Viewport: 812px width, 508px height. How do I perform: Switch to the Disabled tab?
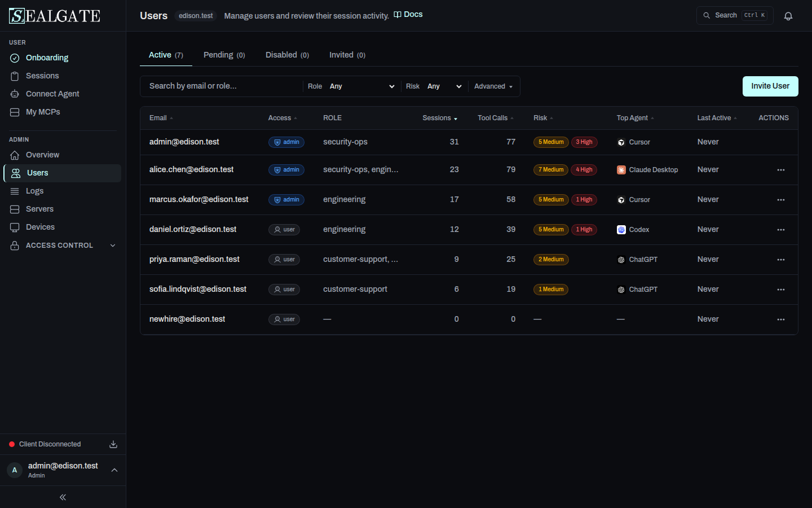pos(288,55)
